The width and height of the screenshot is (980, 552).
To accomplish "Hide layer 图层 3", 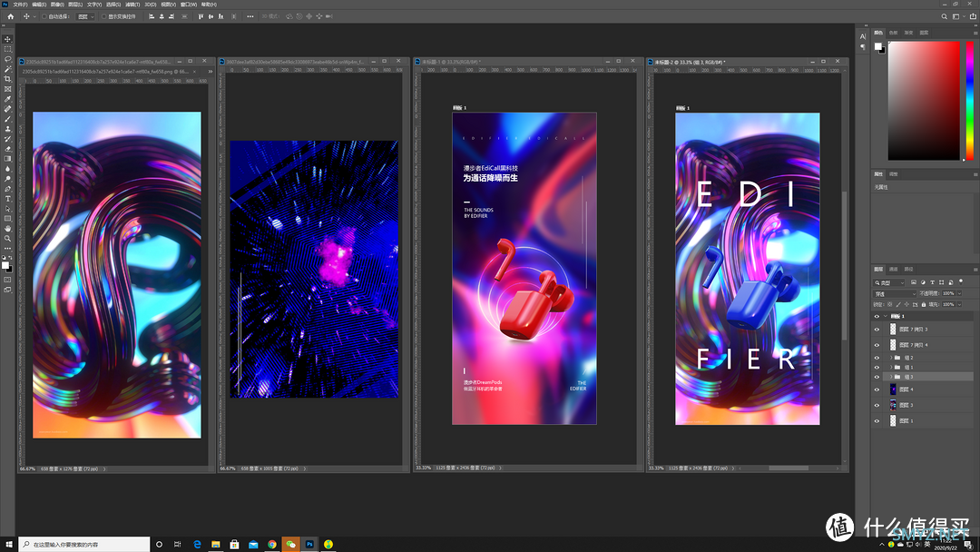I will [x=877, y=405].
